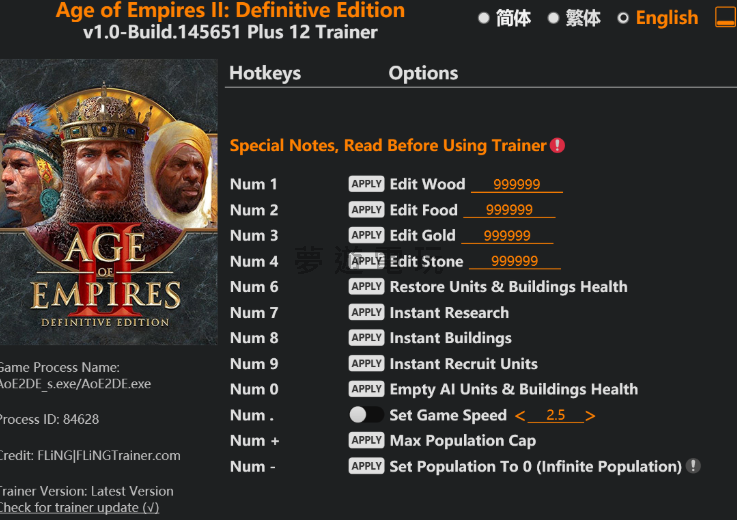This screenshot has width=737, height=520.
Task: Apply Edit Wood cheat
Action: (x=366, y=184)
